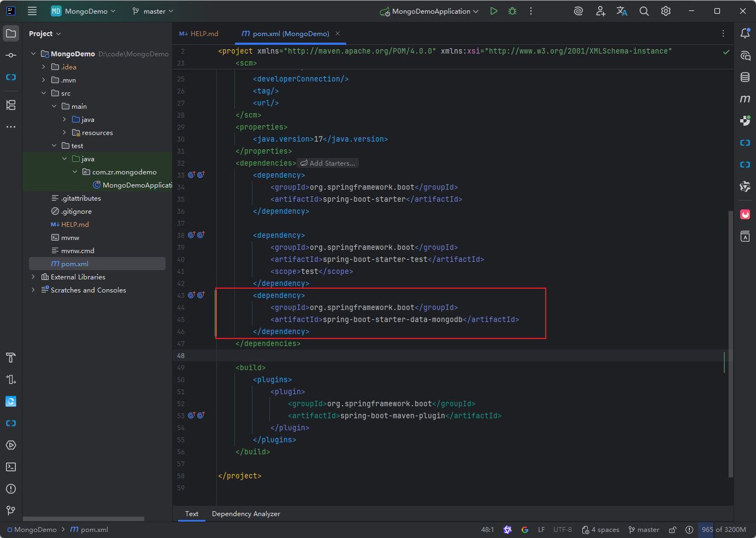Expand External Libraries node

coord(33,277)
